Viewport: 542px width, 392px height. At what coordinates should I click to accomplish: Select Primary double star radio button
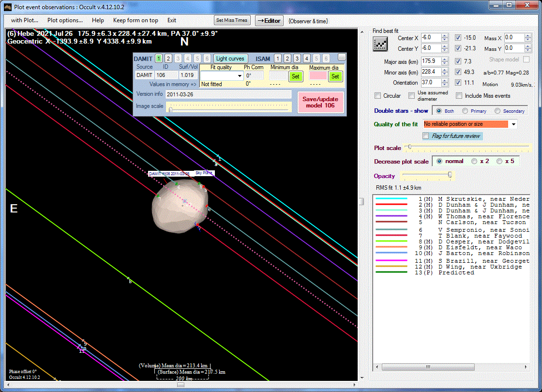pos(465,111)
